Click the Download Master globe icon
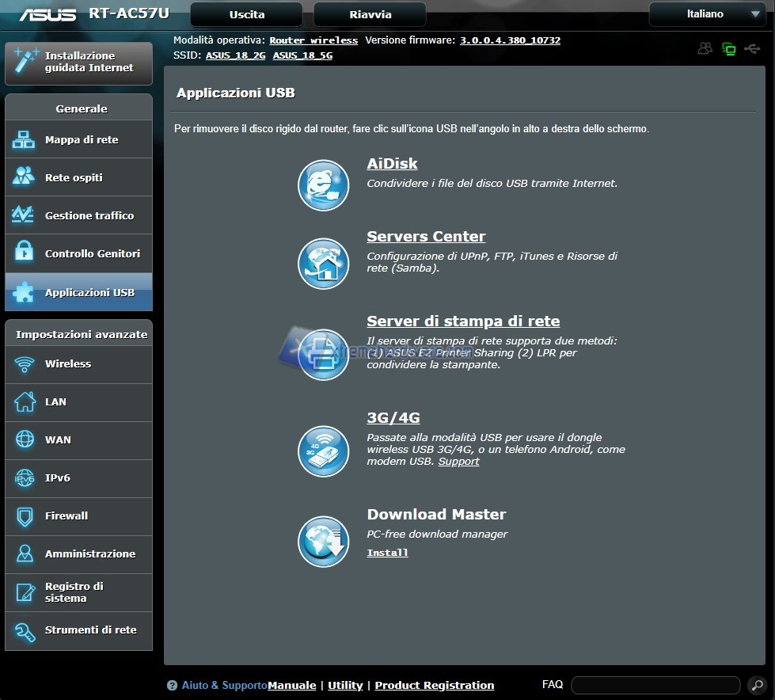 [323, 542]
